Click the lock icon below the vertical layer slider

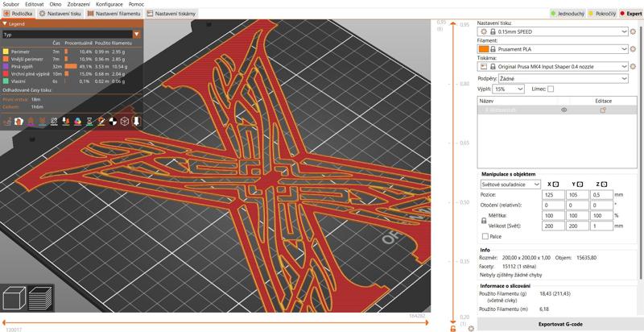click(452, 328)
